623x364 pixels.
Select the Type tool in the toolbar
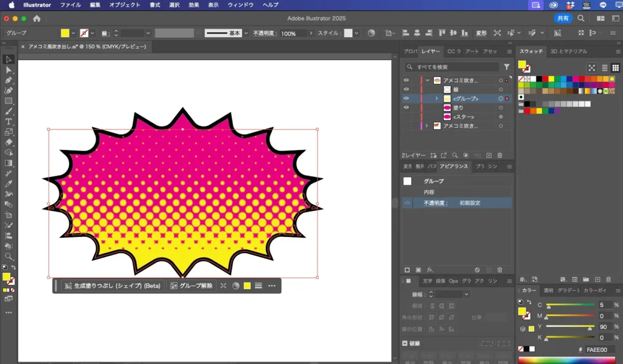9,122
